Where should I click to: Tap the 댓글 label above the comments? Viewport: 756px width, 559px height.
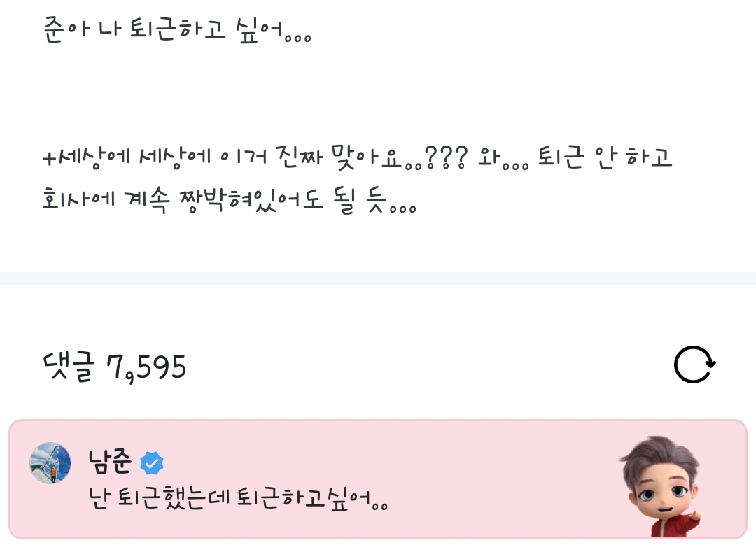coord(69,367)
